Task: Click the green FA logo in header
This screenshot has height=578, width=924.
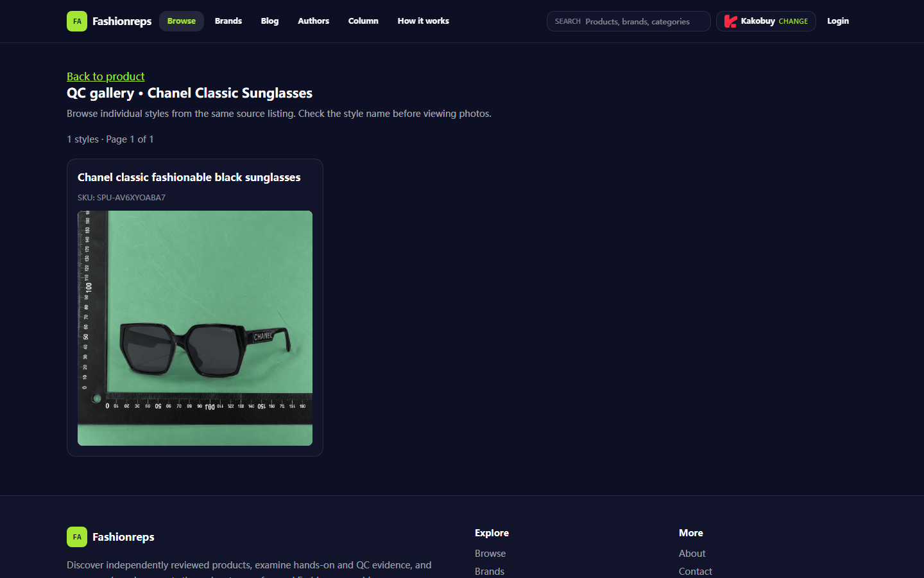Action: click(x=77, y=21)
